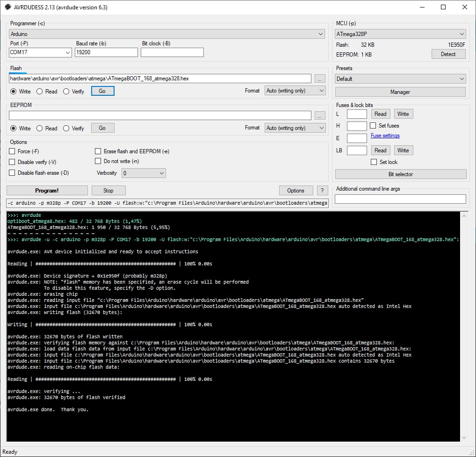Click Detect MCU button

point(448,54)
